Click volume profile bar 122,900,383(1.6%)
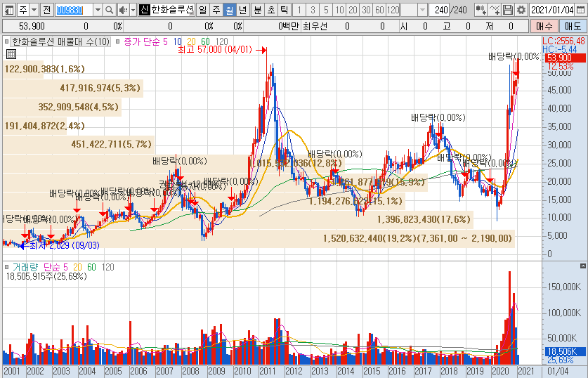Screen dimensions: 588x378 click(23, 69)
